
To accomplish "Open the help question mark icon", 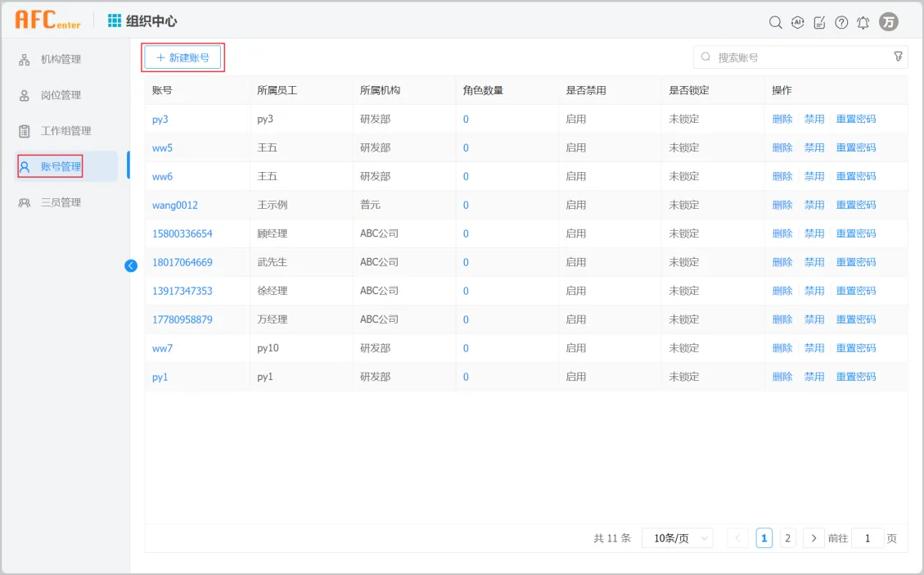I will point(841,22).
